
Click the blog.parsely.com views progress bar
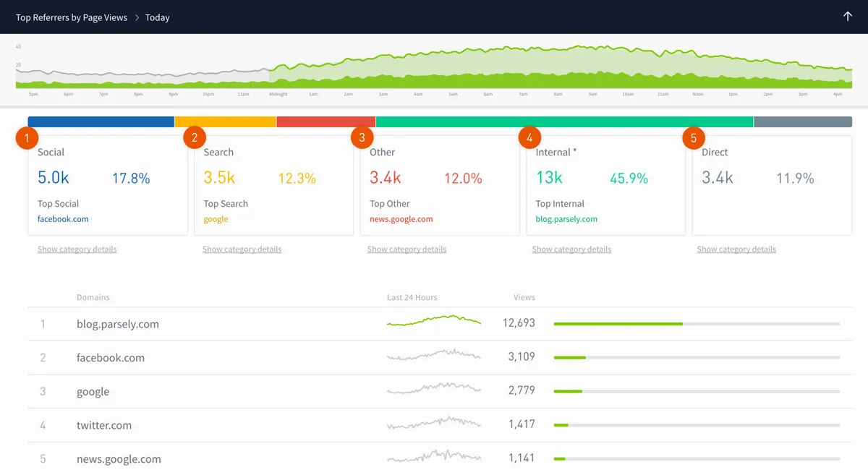697,324
